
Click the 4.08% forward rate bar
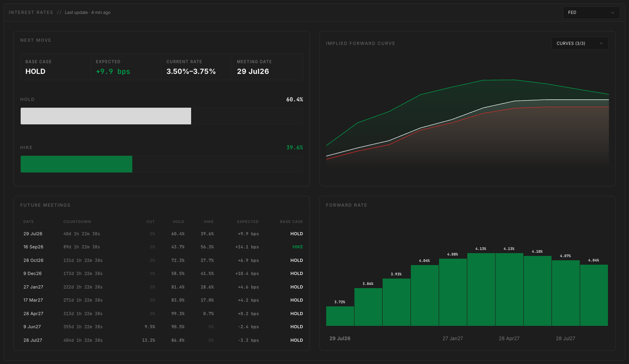tap(453, 292)
